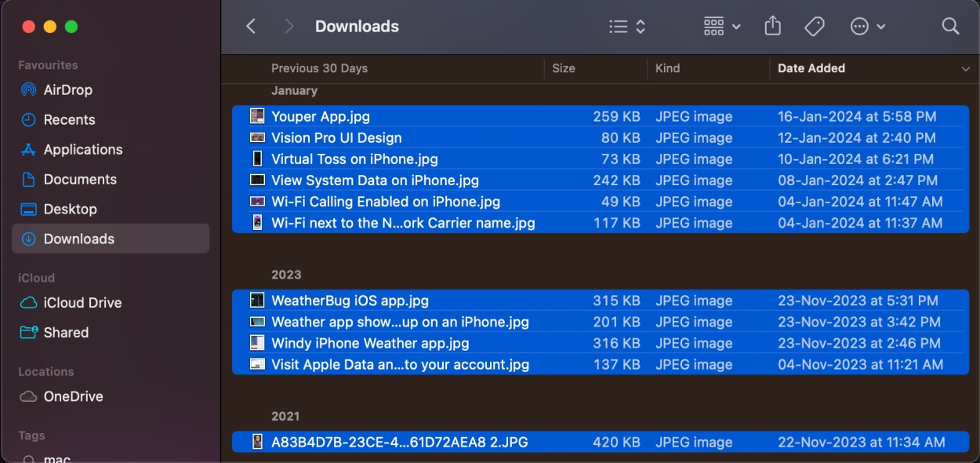Open the Share menu in the toolbar
This screenshot has width=980, height=463.
point(772,26)
